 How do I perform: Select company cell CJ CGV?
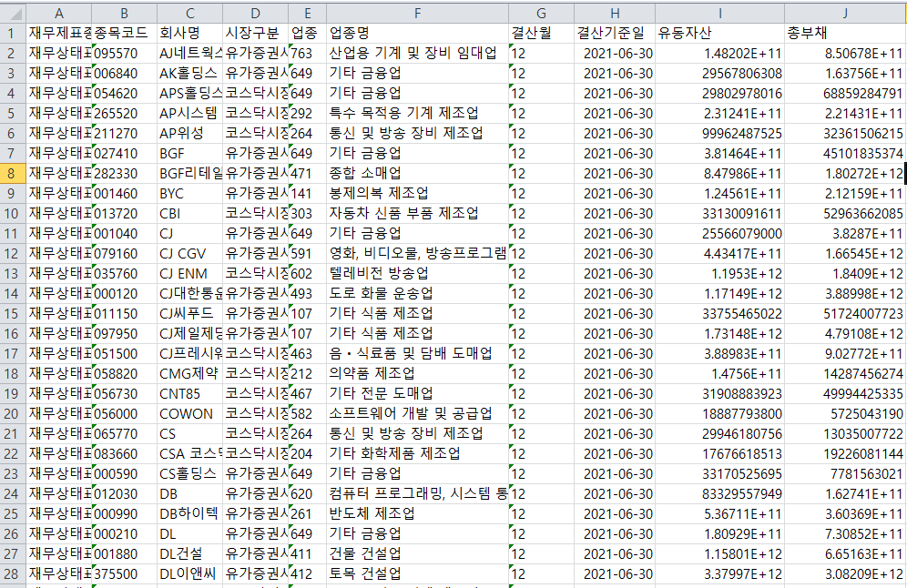189,254
